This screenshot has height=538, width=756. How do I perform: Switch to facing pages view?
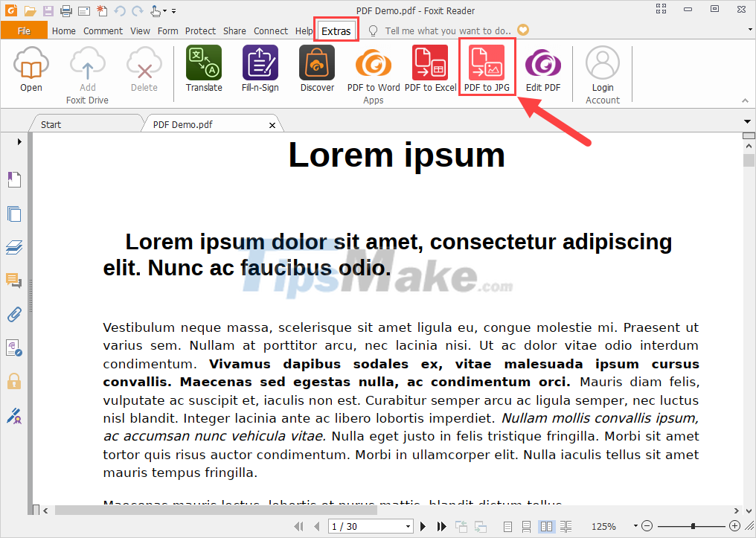[x=548, y=526]
